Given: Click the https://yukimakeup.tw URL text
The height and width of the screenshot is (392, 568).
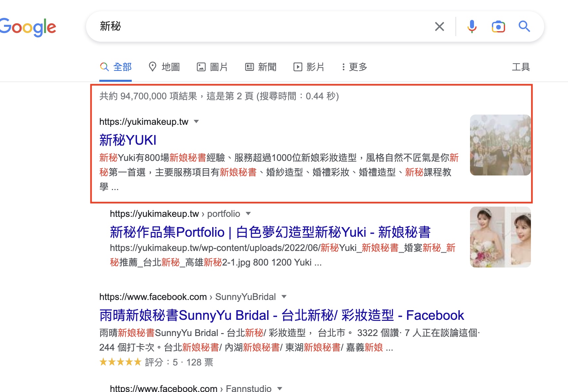Looking at the screenshot, I should (x=144, y=122).
